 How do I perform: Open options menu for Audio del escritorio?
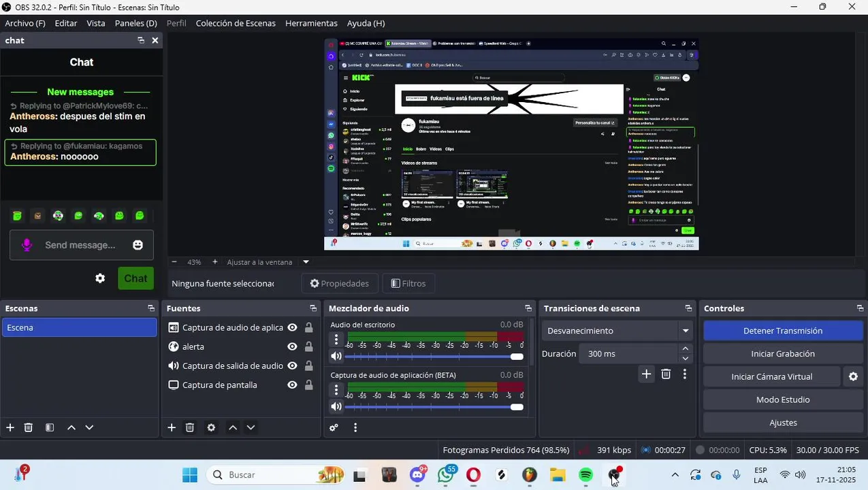tap(336, 339)
